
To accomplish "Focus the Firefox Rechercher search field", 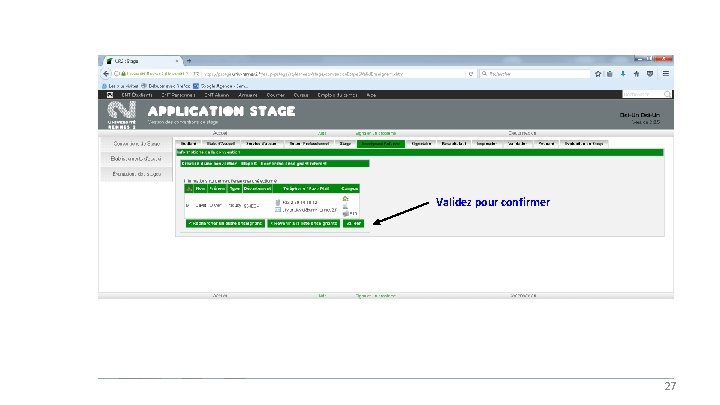I will pos(535,73).
